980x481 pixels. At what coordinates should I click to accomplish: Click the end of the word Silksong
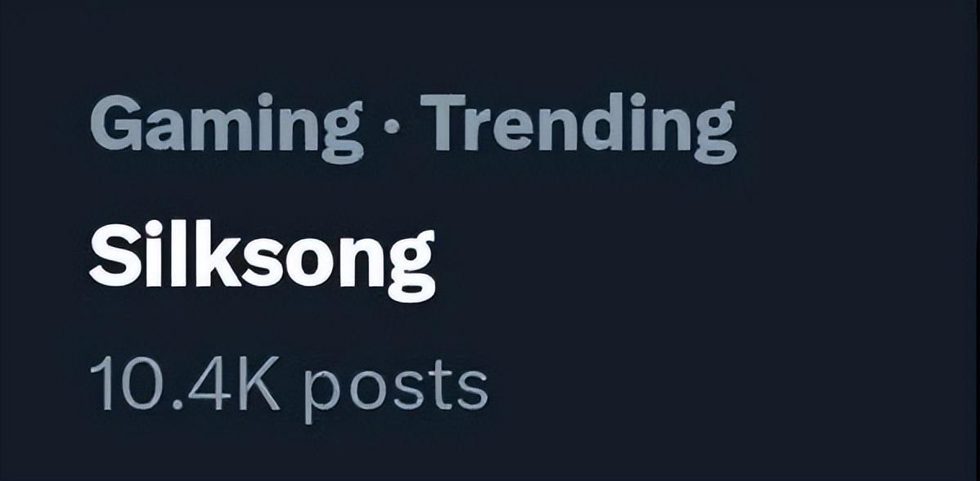[411, 266]
